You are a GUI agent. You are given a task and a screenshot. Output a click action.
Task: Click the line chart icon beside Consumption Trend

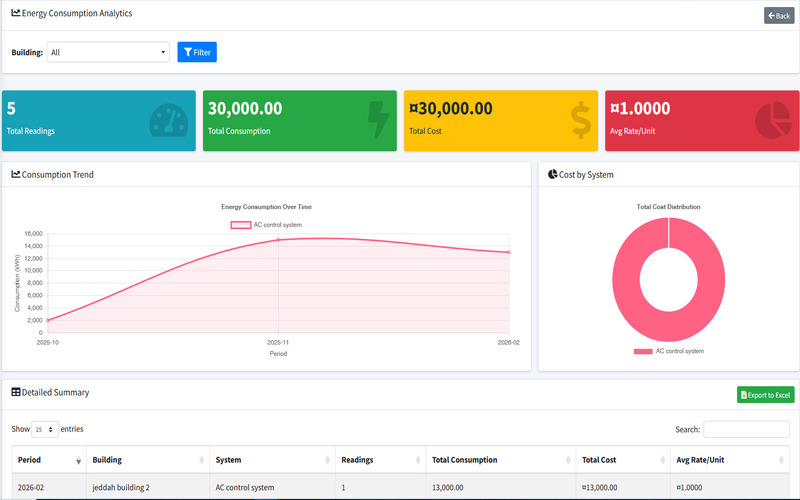tap(16, 174)
